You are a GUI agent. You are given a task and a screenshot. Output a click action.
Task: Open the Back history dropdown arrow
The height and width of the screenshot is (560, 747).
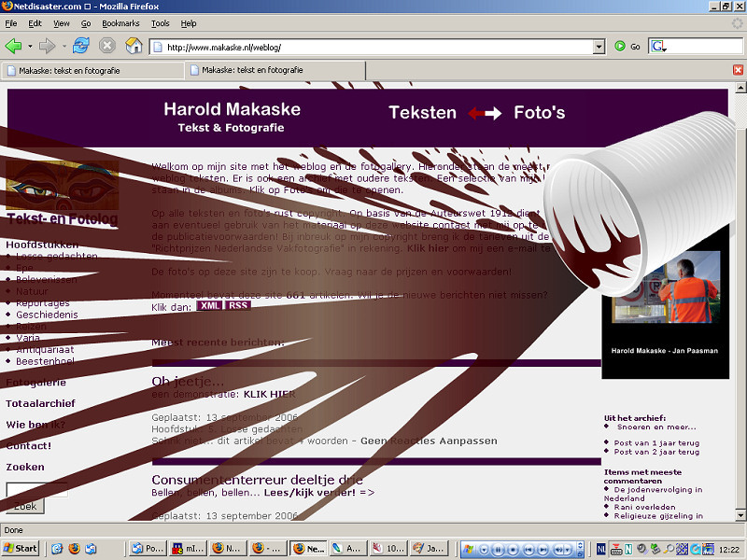(29, 46)
